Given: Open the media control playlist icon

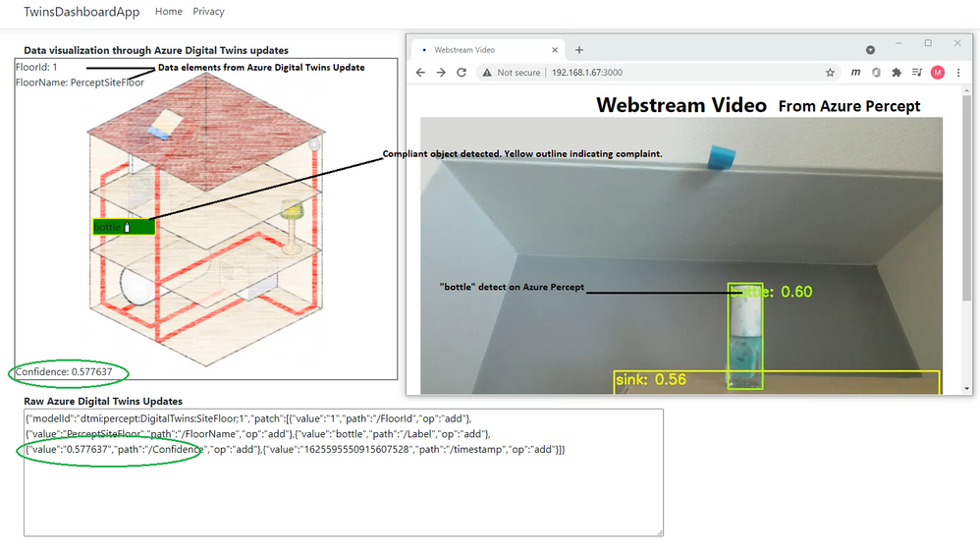Looking at the screenshot, I should click(x=917, y=73).
